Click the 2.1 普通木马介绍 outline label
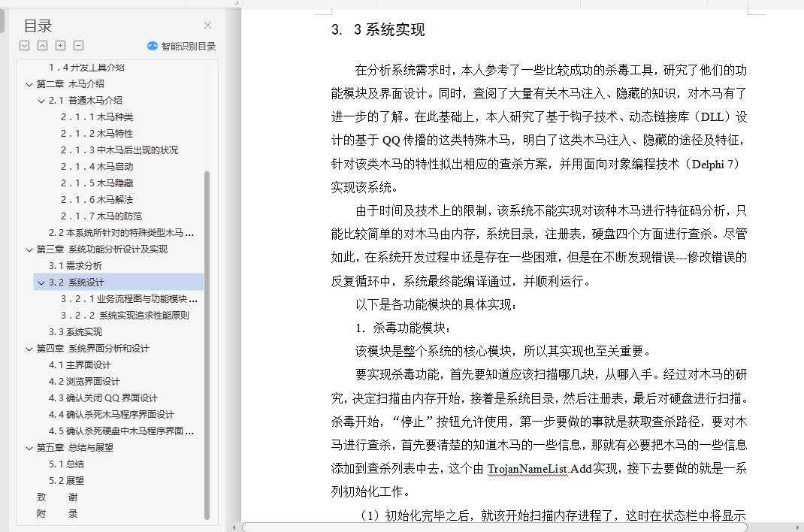The height and width of the screenshot is (532, 804). click(86, 101)
